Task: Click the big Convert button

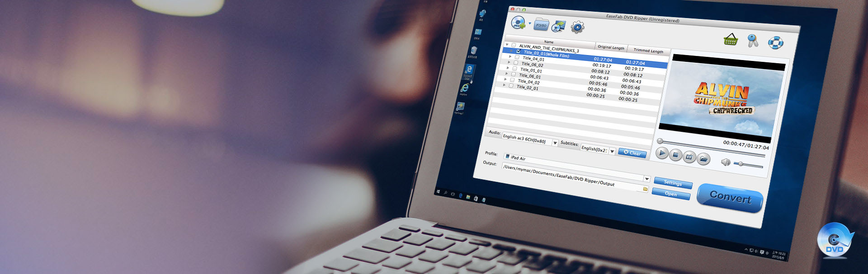Action: 730,197
